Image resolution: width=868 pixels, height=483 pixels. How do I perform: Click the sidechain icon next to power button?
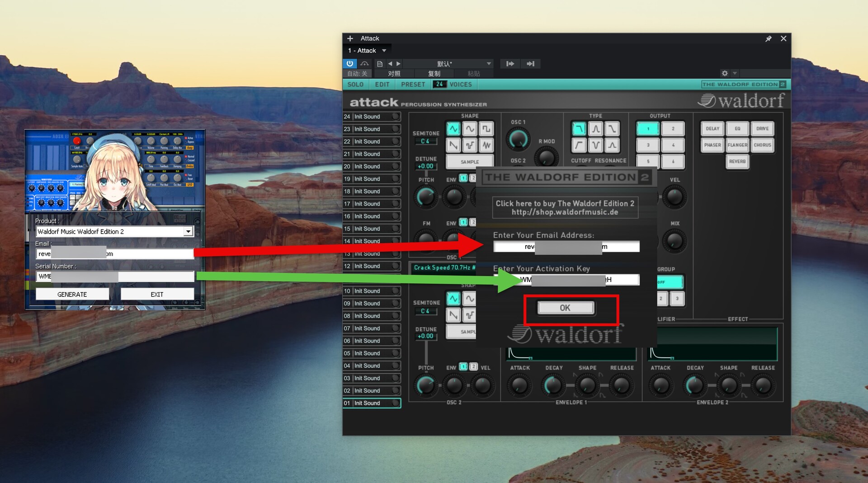click(x=364, y=64)
